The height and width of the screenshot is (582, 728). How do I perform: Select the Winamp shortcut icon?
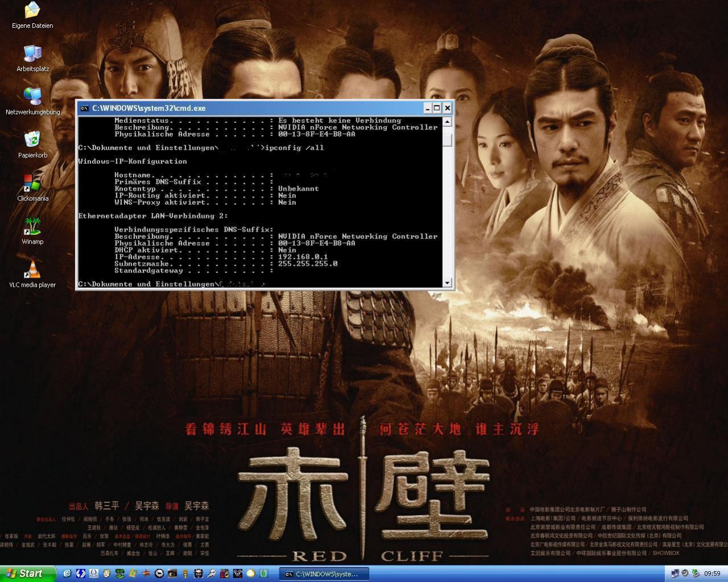pos(32,232)
